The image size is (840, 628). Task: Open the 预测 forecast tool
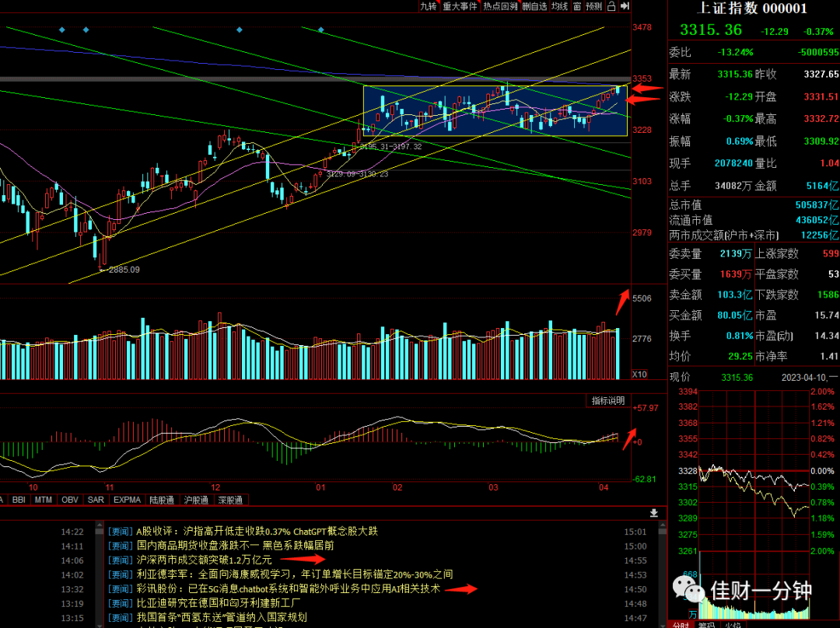[594, 6]
